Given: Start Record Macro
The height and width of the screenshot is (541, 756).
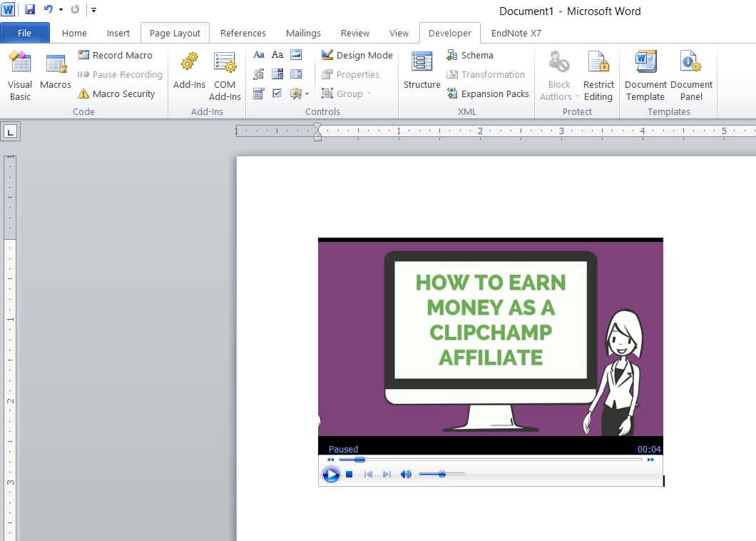Looking at the screenshot, I should 116,55.
